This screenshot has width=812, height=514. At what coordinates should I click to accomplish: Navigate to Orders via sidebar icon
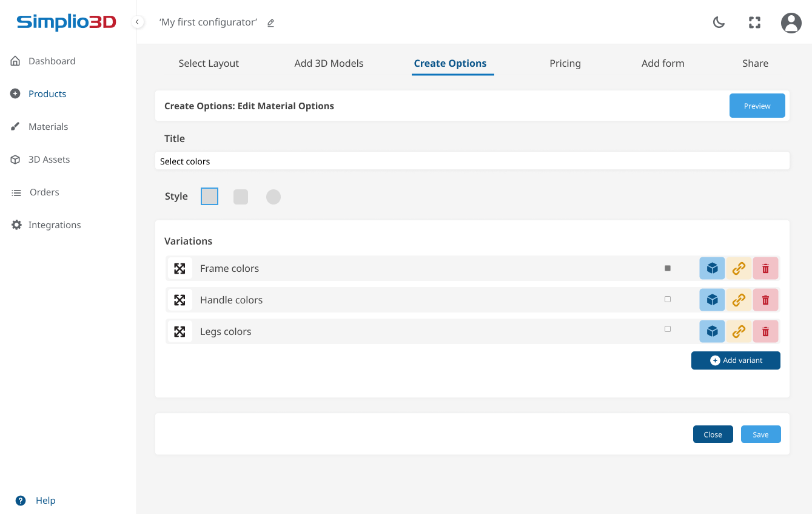tap(44, 192)
